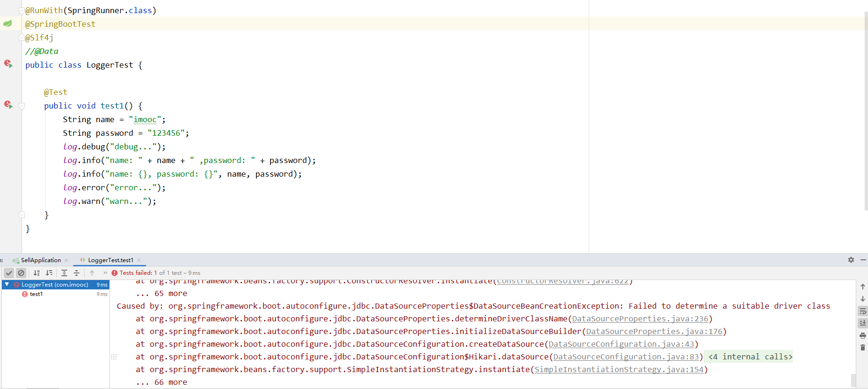Toggle soft-wrap in console output
The height and width of the screenshot is (389, 868).
click(x=863, y=311)
